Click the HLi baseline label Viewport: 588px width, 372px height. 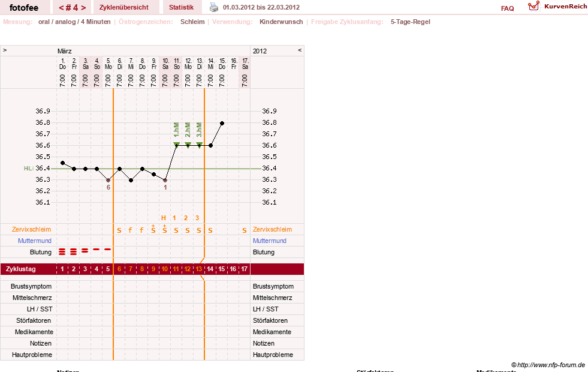[x=29, y=169]
